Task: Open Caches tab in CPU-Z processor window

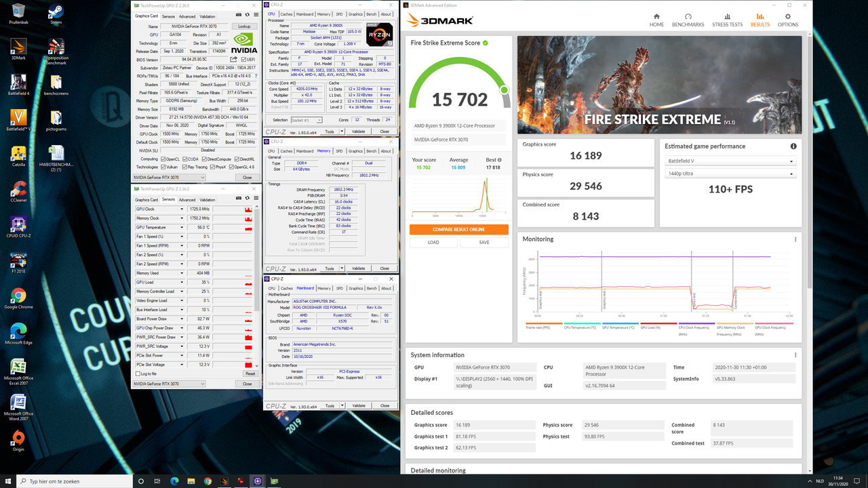Action: pos(287,14)
